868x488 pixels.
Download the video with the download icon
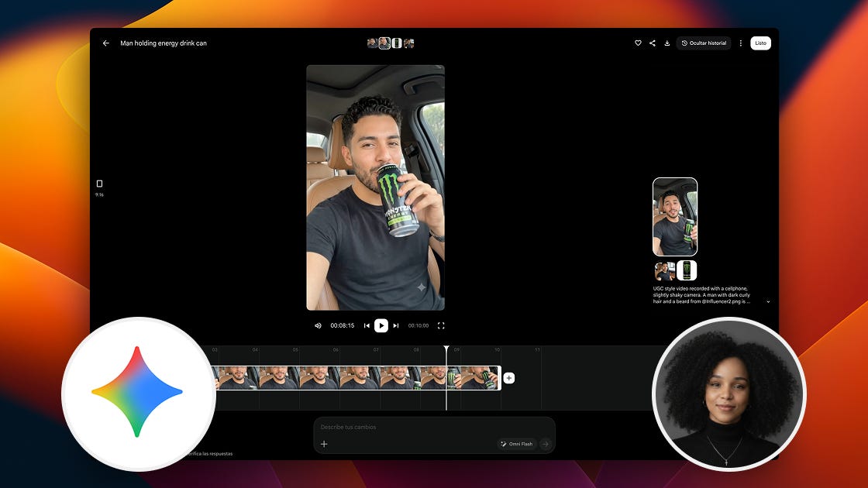[x=667, y=43]
